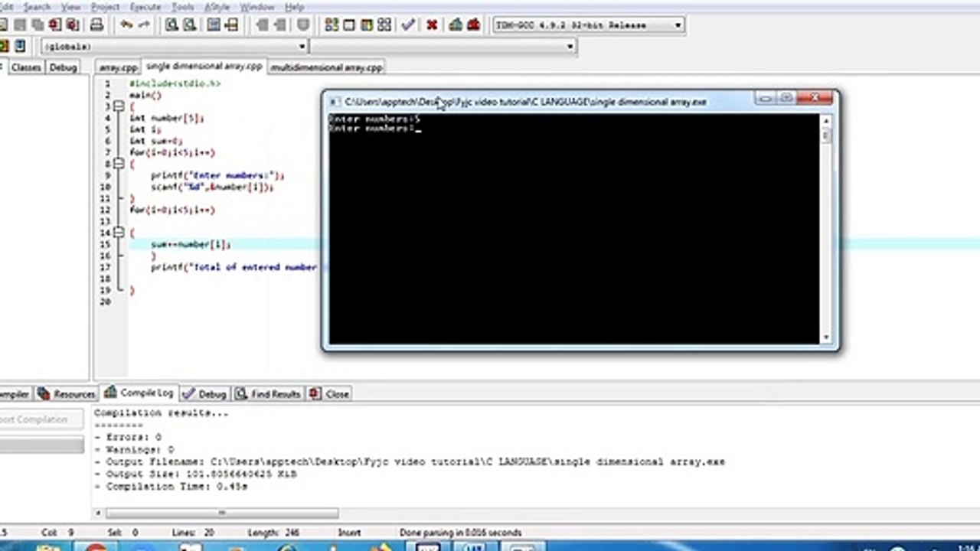The width and height of the screenshot is (980, 551).
Task: Click the Goto Line toolbar icon
Action: (231, 24)
